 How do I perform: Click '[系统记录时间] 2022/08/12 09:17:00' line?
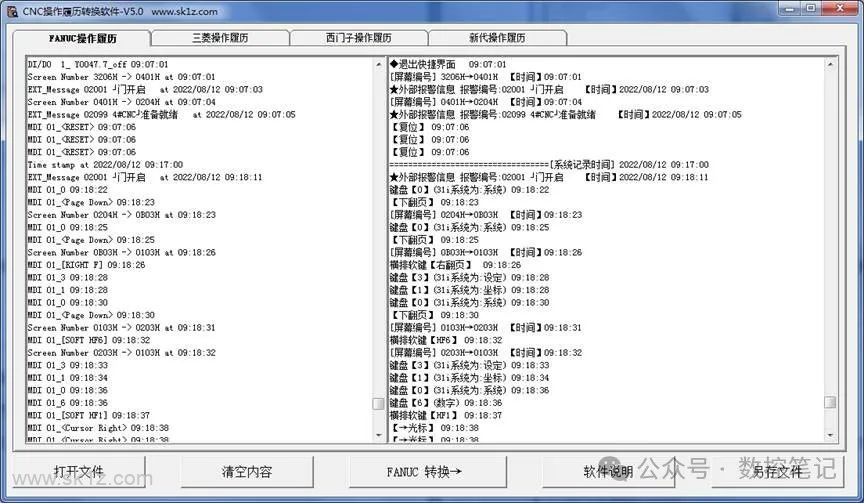(x=549, y=165)
